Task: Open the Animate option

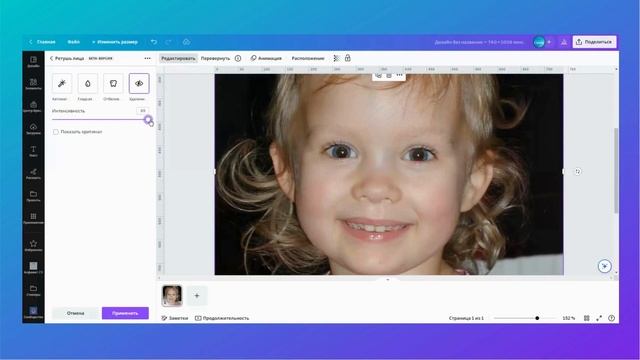Action: (266, 58)
